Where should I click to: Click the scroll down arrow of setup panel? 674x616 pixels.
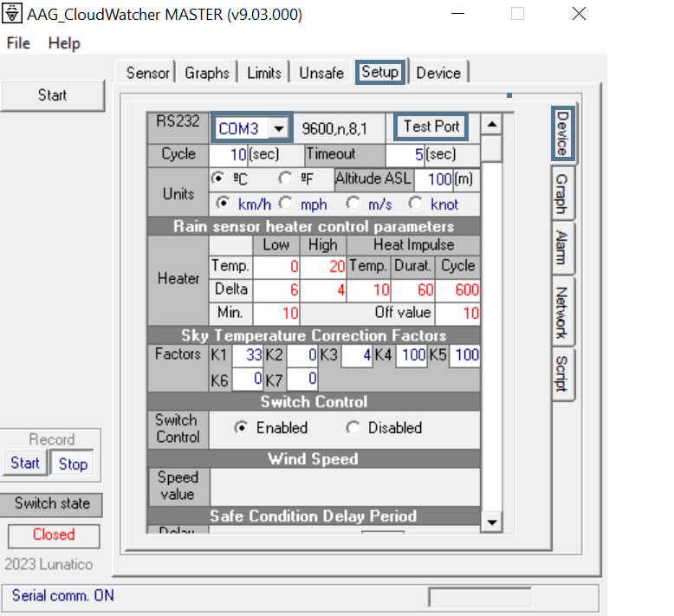tap(492, 522)
